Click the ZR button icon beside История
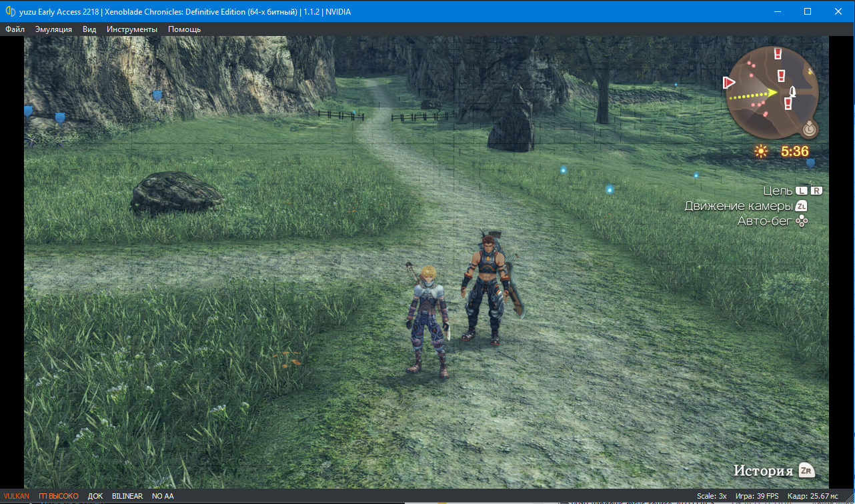 806,469
